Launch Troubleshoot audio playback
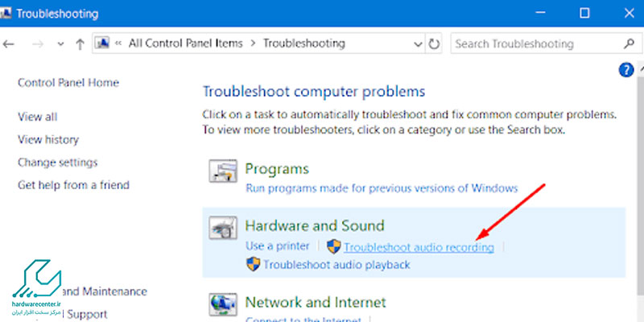Viewport: 644px width, 322px height. 336,265
